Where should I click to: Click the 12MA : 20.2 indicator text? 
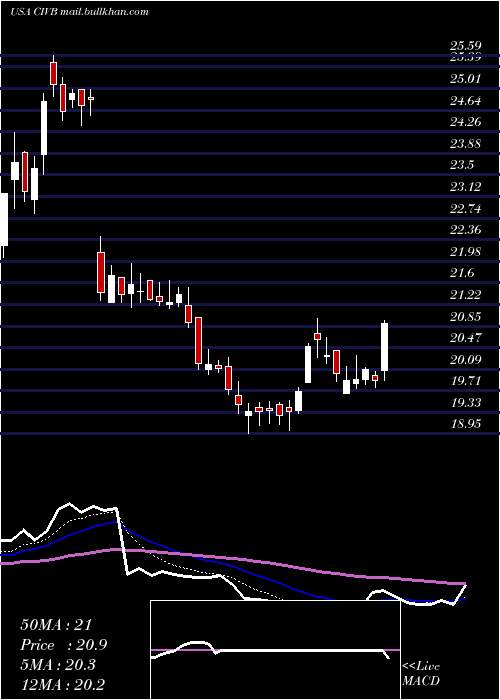point(63,685)
